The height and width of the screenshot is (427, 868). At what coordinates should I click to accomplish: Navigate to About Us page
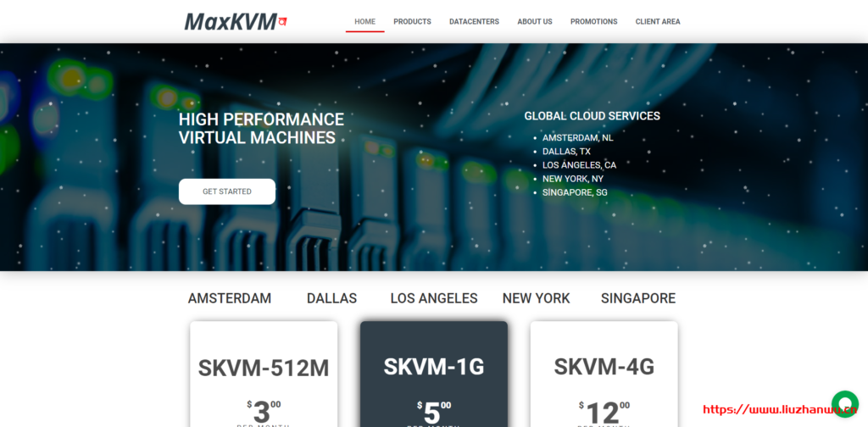click(535, 22)
